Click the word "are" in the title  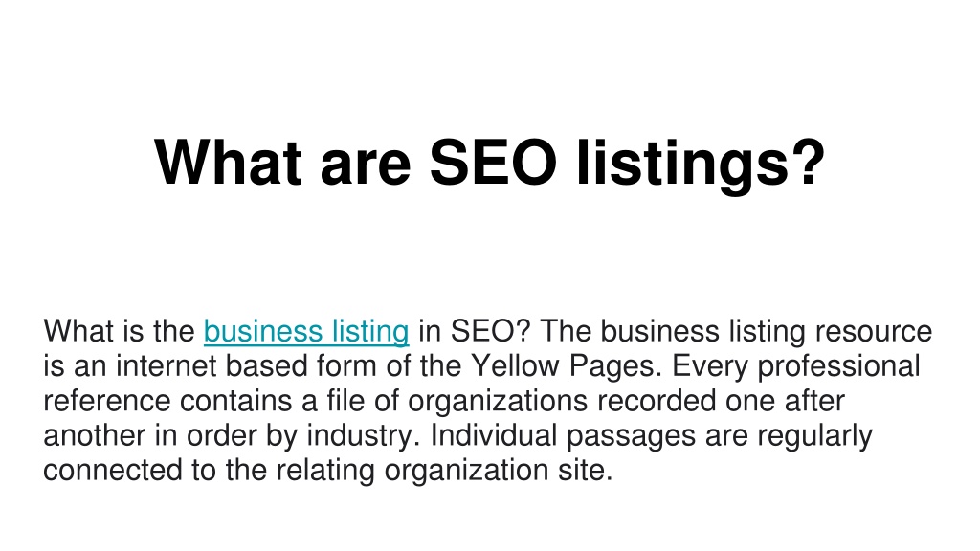tap(365, 168)
